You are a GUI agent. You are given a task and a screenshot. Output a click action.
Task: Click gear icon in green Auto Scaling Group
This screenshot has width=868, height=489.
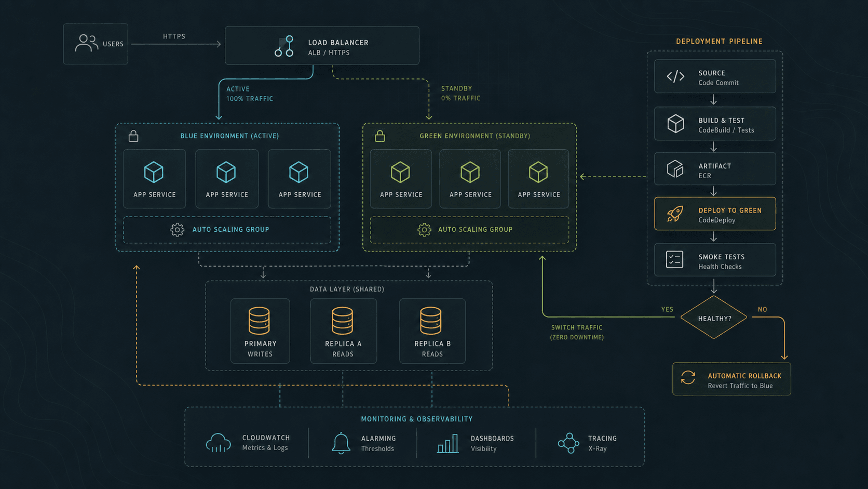424,230
